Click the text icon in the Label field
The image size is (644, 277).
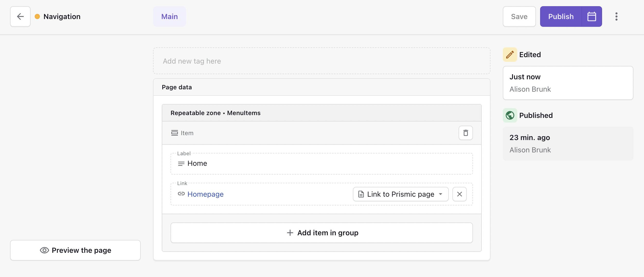click(x=181, y=163)
